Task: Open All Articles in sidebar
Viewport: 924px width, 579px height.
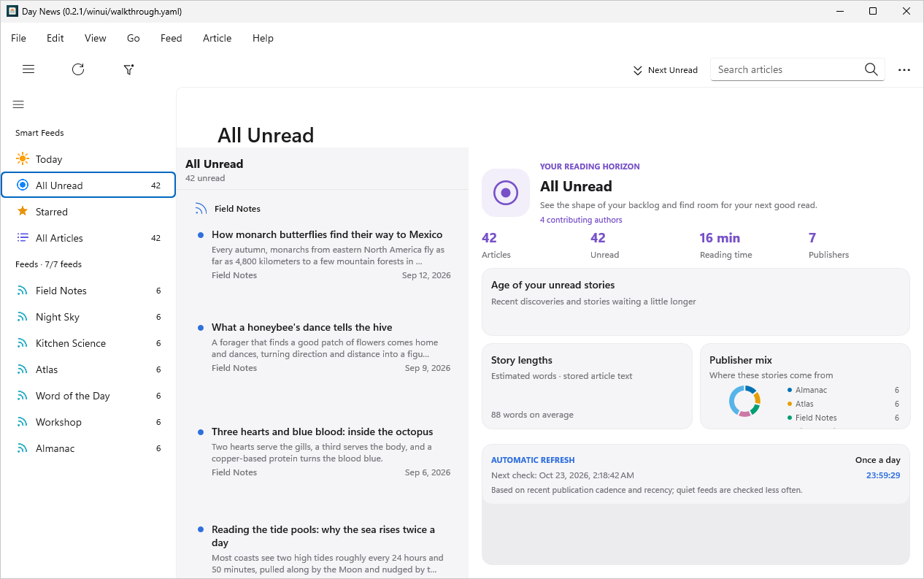Action: click(x=88, y=238)
